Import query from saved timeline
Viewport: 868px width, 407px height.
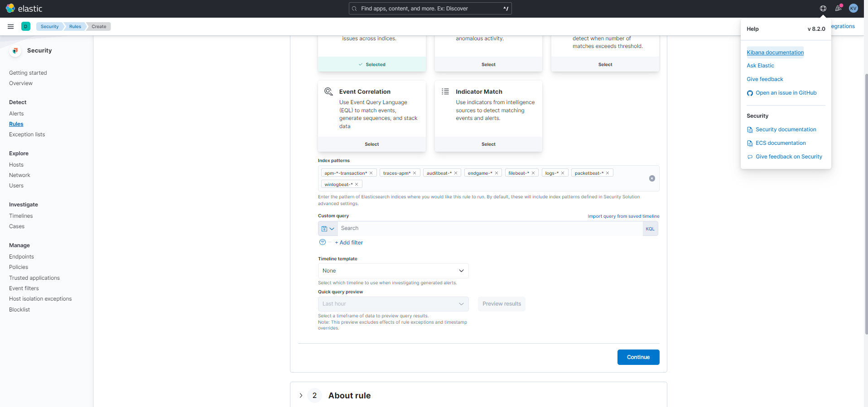click(x=623, y=216)
